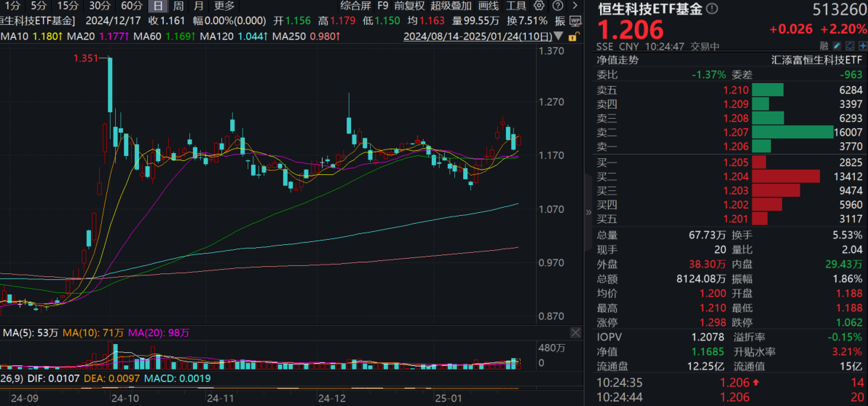Image resolution: width=868 pixels, height=406 pixels.
Task: Close the volume sub-panel with X
Action: click(x=576, y=332)
